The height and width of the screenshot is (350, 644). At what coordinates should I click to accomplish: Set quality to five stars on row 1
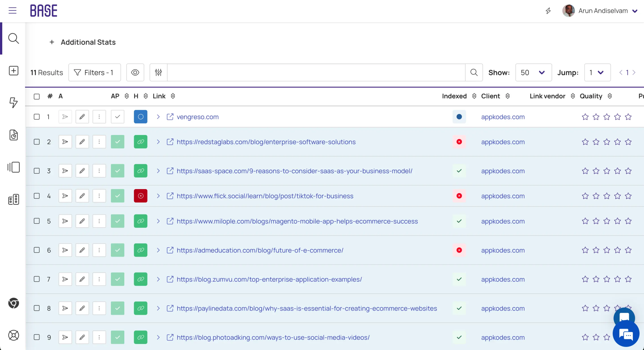(x=628, y=117)
